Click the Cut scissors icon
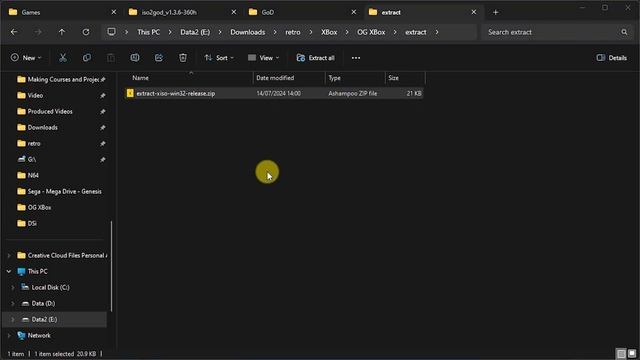The height and width of the screenshot is (360, 640). pos(63,58)
